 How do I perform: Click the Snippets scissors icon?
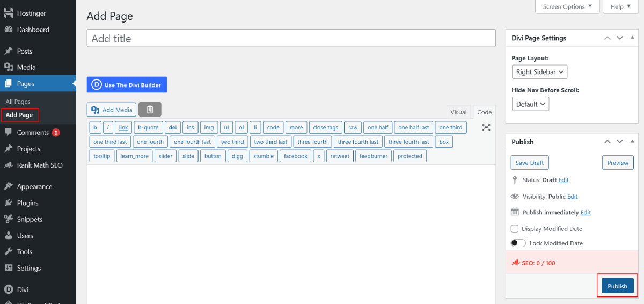pos(9,219)
